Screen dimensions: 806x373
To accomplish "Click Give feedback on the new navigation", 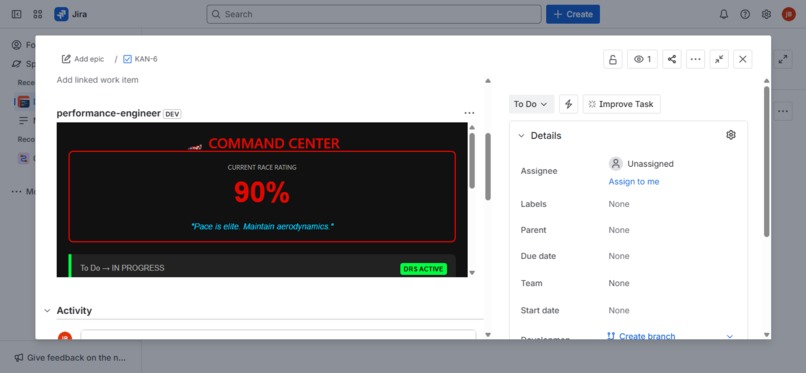I will tap(76, 358).
